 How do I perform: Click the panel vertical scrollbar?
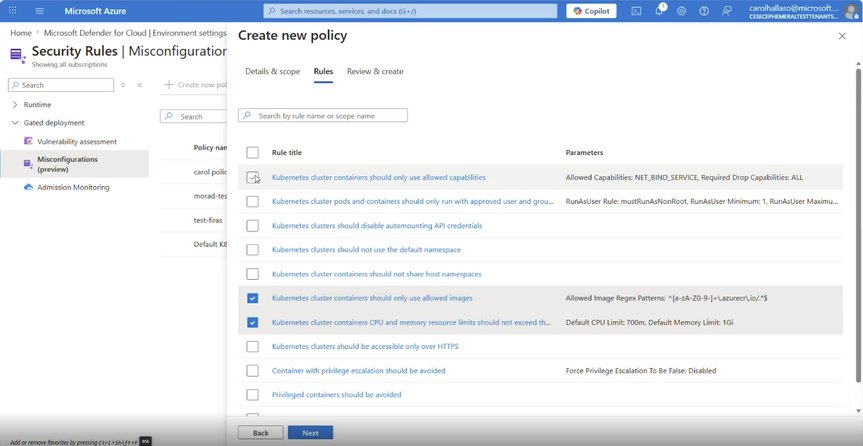click(859, 225)
